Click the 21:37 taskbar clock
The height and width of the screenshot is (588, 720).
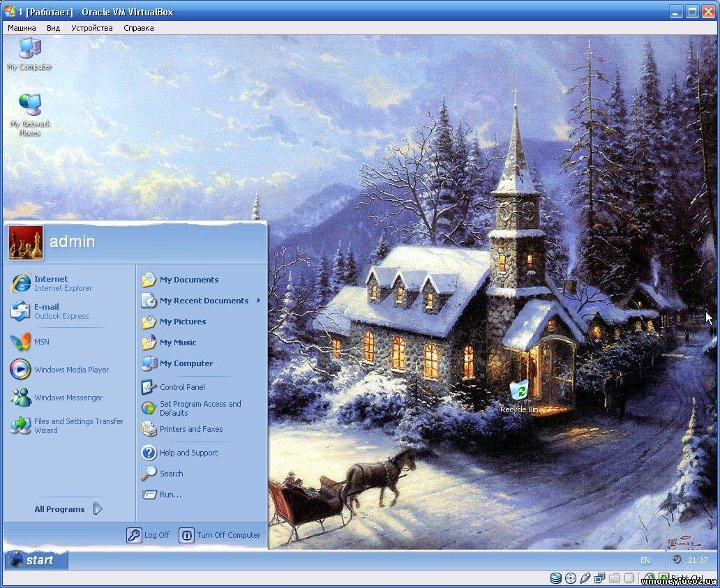698,560
